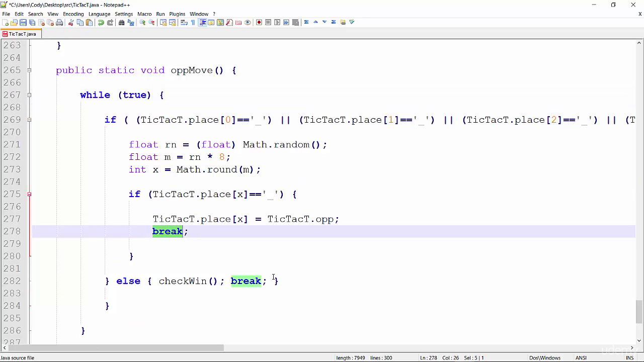The height and width of the screenshot is (362, 644).
Task: Toggle show all characters icon
Action: (x=193, y=22)
